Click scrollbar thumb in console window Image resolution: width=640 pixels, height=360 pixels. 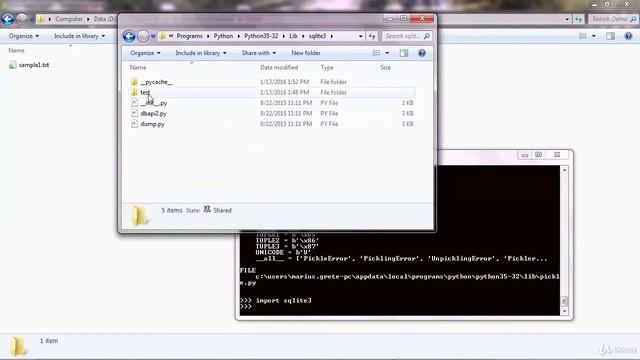564,301
